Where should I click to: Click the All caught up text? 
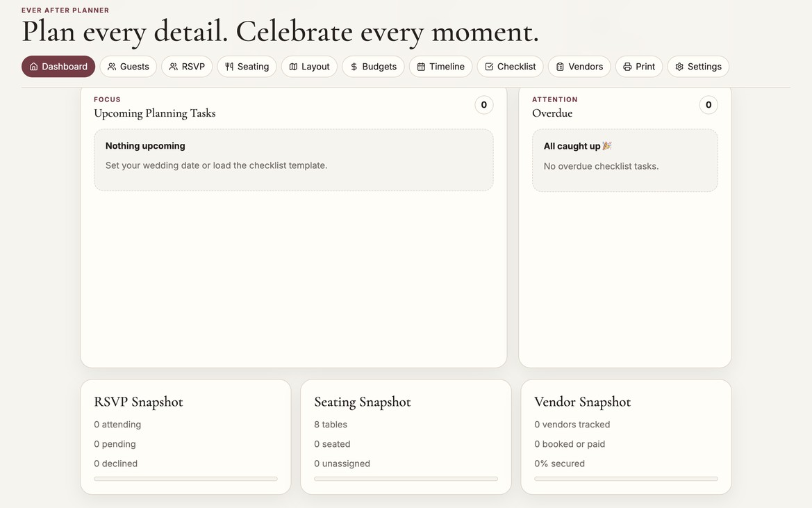pyautogui.click(x=572, y=147)
